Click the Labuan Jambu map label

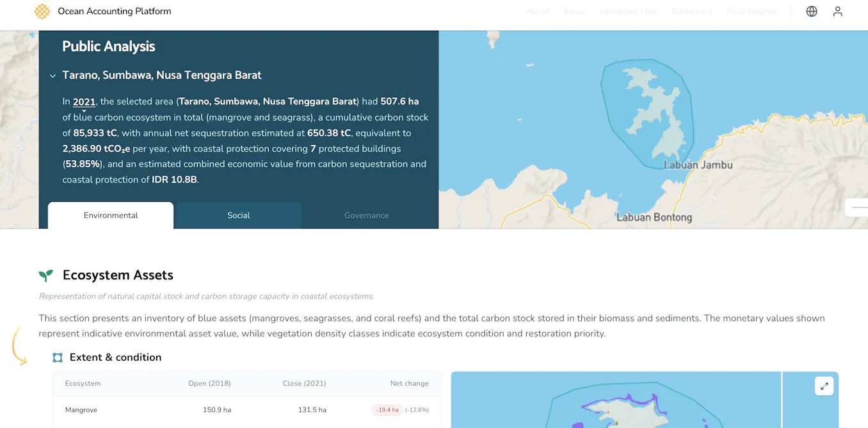click(698, 165)
